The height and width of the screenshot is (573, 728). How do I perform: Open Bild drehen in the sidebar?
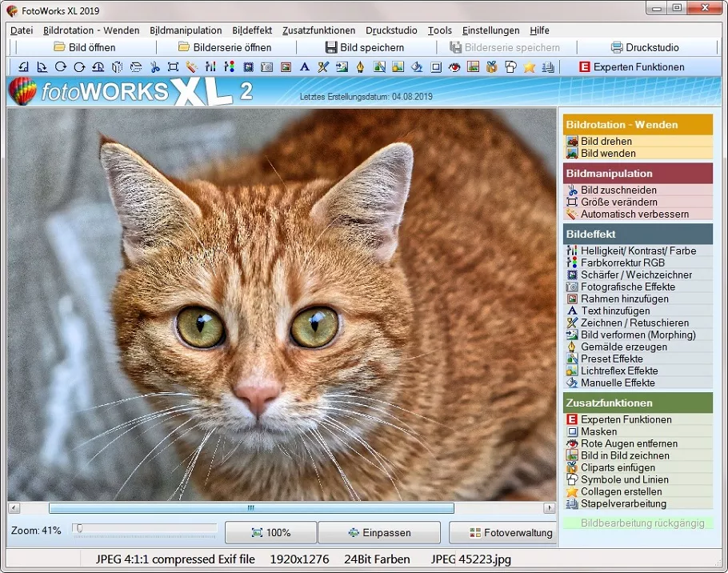(606, 142)
